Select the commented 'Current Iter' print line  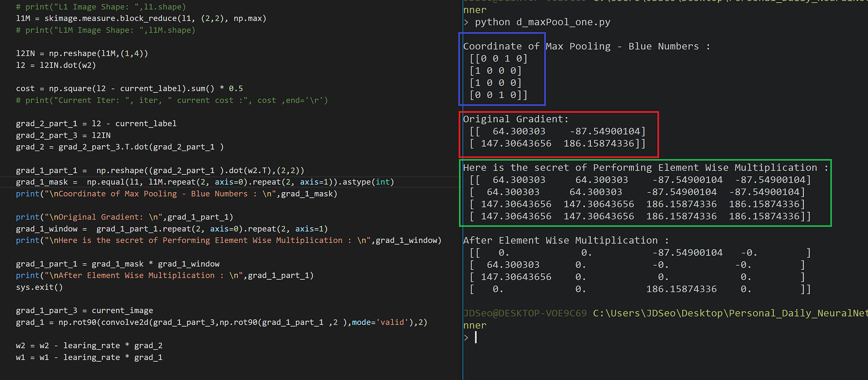click(x=172, y=101)
